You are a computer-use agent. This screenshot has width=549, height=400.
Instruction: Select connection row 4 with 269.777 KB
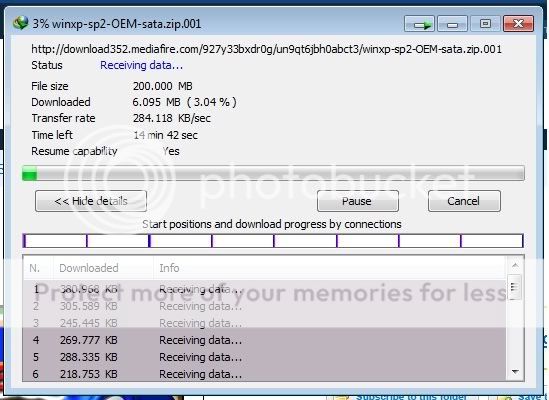click(264, 340)
